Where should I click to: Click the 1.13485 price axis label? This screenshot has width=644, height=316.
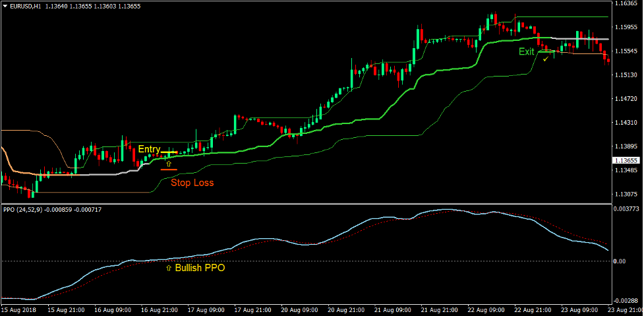[625, 170]
